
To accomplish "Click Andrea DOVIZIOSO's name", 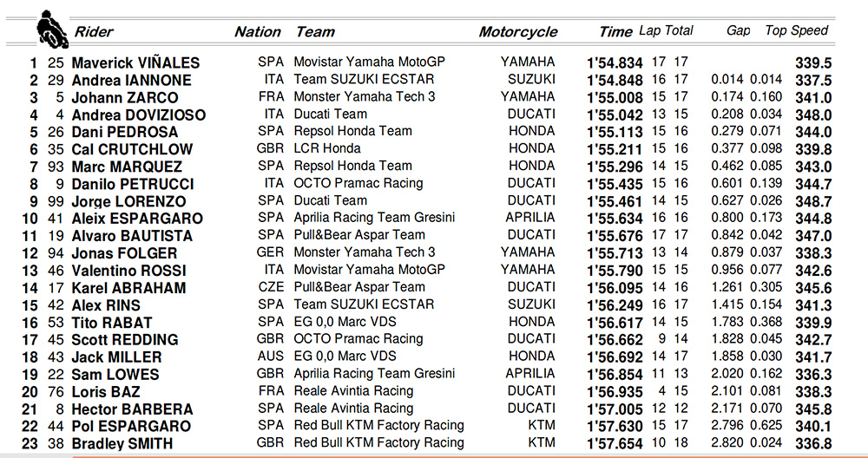I will (x=138, y=114).
